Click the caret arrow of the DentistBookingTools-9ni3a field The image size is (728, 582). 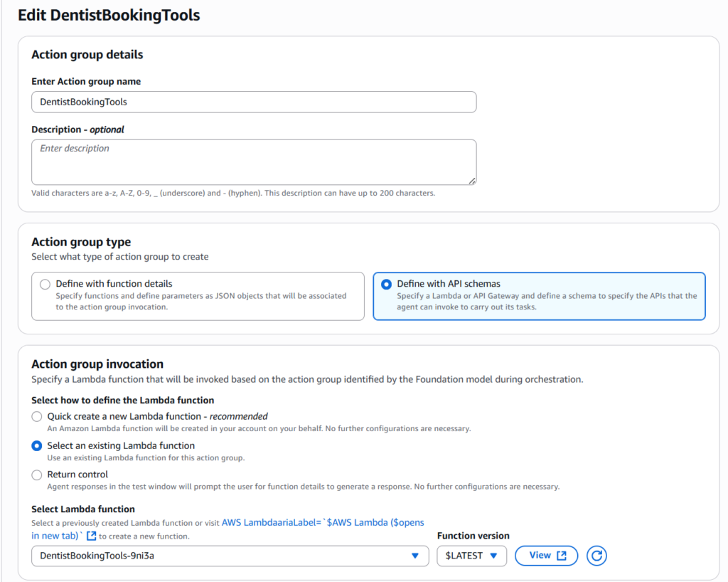click(x=415, y=556)
